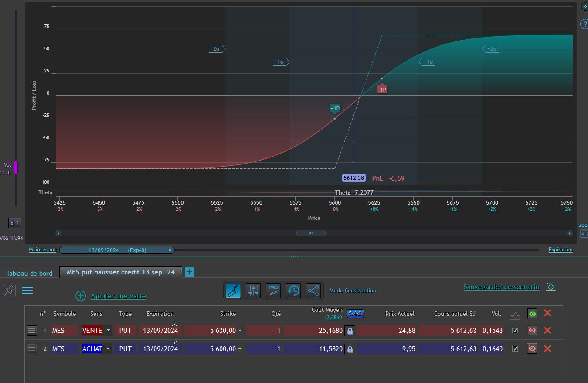Screen dimensions: 588x383
Task: Click the +1σ marker label
Action: click(427, 62)
